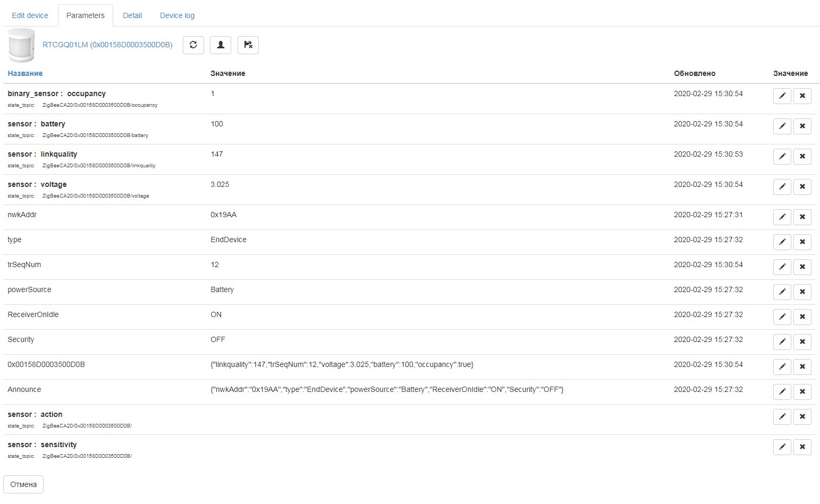The height and width of the screenshot is (504, 820).
Task: Delete the Security parameter
Action: coord(802,342)
